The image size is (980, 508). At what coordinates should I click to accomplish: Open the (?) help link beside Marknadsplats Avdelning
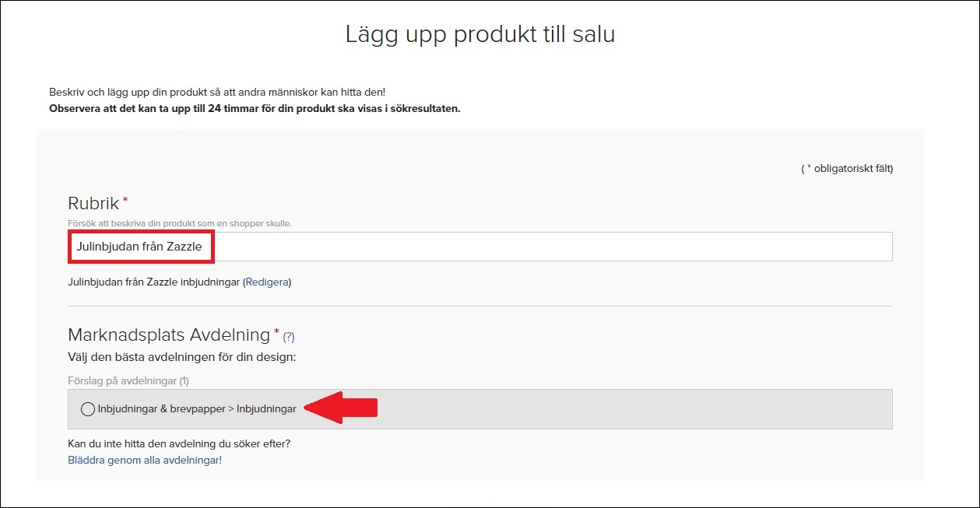pos(289,337)
